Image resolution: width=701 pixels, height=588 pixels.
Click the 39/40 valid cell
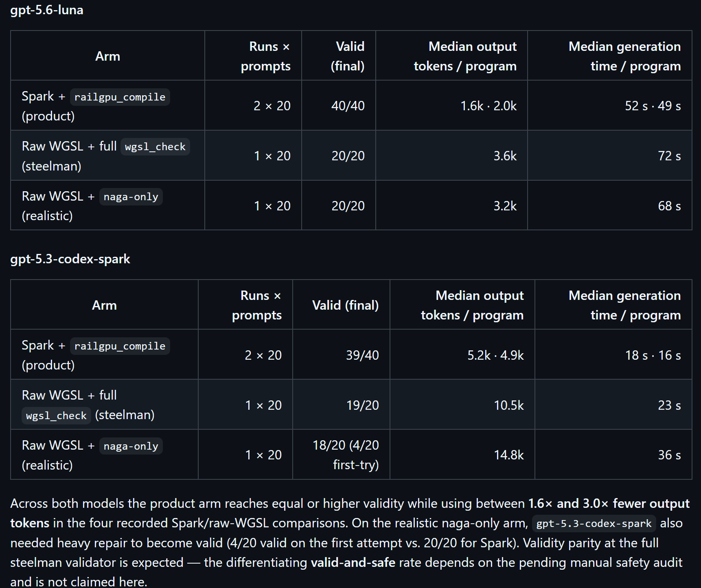point(341,354)
